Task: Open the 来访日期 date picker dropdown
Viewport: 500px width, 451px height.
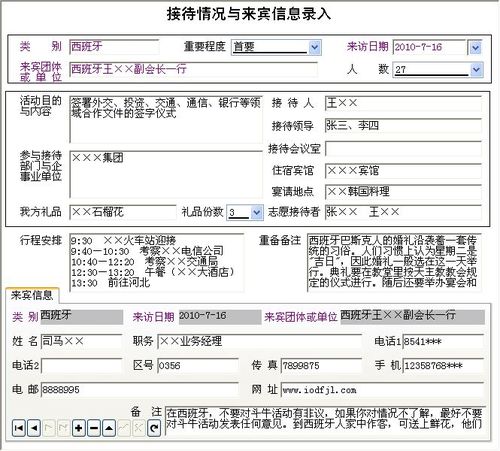Action: (475, 48)
